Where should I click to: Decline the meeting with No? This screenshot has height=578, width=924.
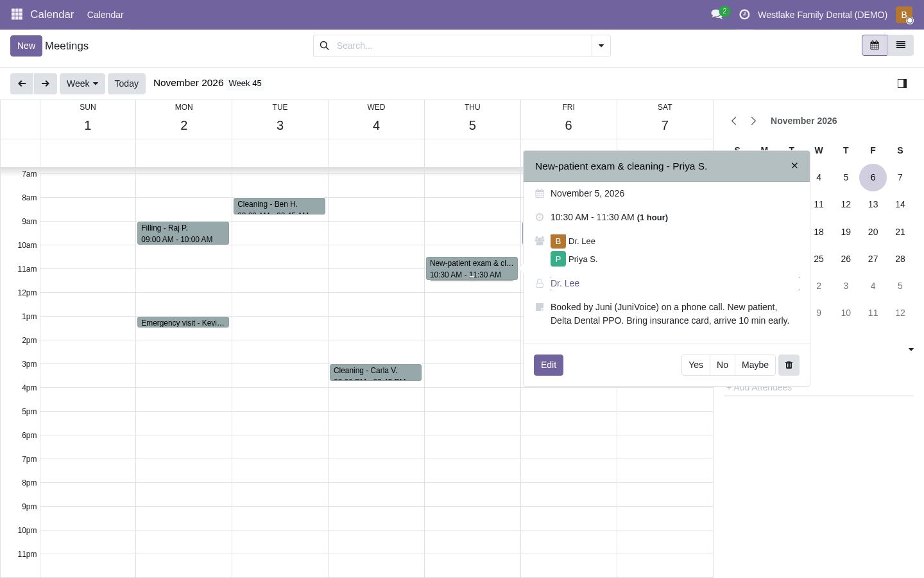[723, 365]
